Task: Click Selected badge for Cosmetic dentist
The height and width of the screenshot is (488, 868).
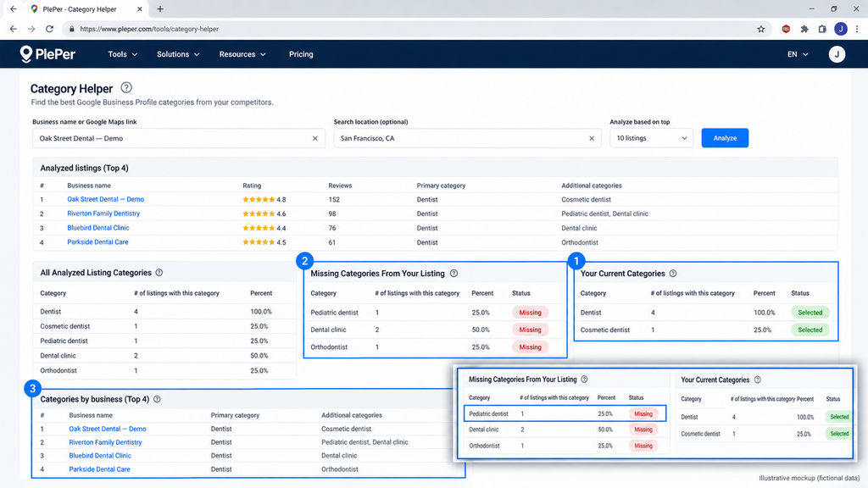Action: pos(810,330)
